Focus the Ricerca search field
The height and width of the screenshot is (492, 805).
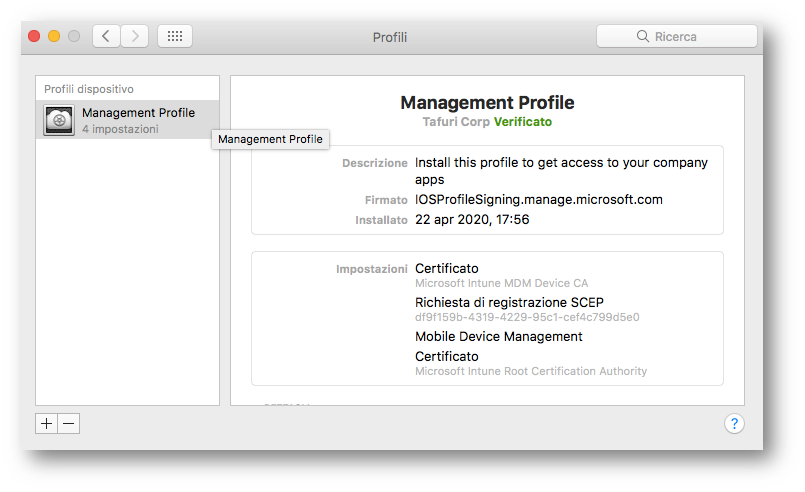pos(677,36)
